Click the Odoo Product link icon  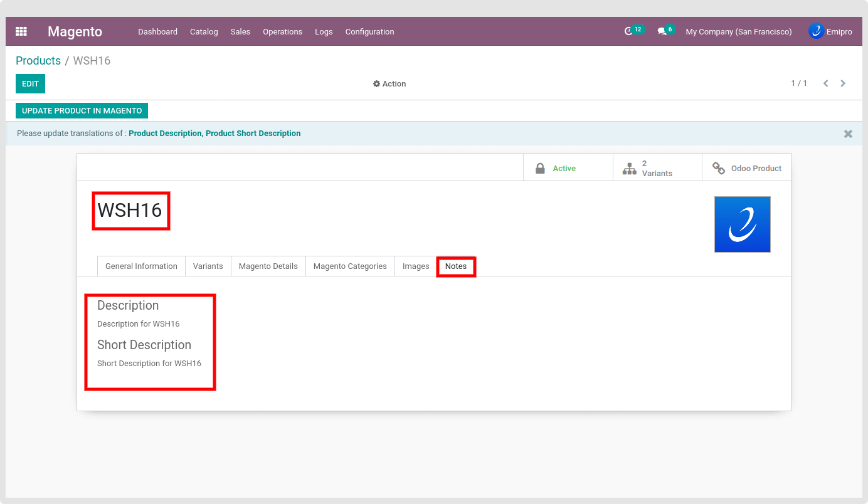coord(719,168)
